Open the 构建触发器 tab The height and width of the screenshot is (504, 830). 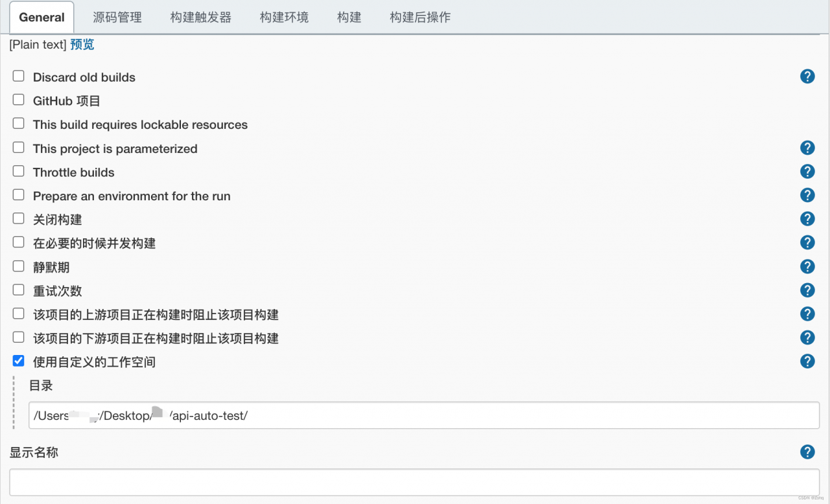coord(200,17)
